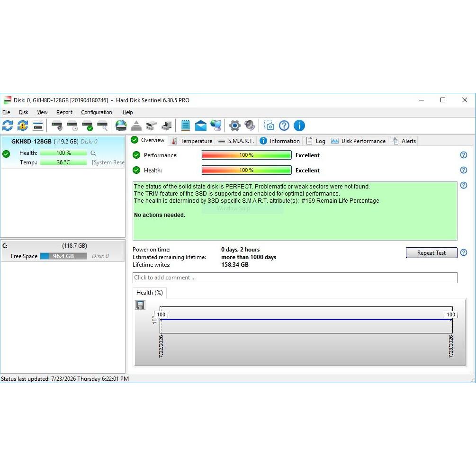The image size is (476, 476).
Task: Select the Health (%) graph tab
Action: 149,293
